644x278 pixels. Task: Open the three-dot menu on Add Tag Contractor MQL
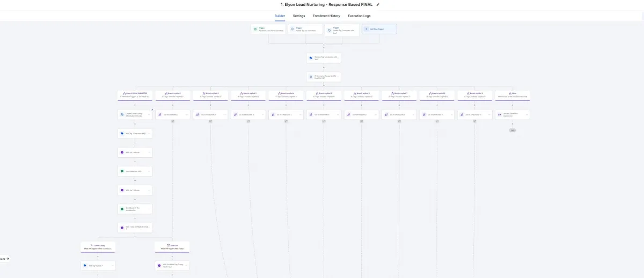coord(149,133)
